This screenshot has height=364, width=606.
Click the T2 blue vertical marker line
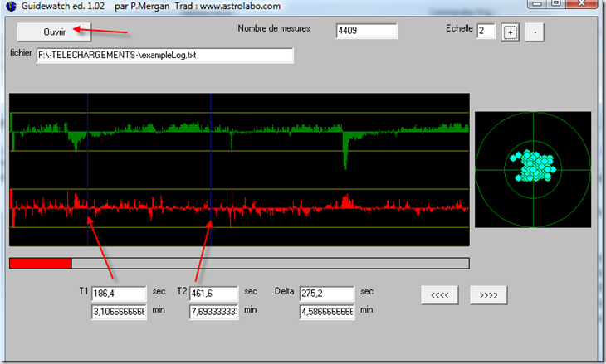point(211,169)
